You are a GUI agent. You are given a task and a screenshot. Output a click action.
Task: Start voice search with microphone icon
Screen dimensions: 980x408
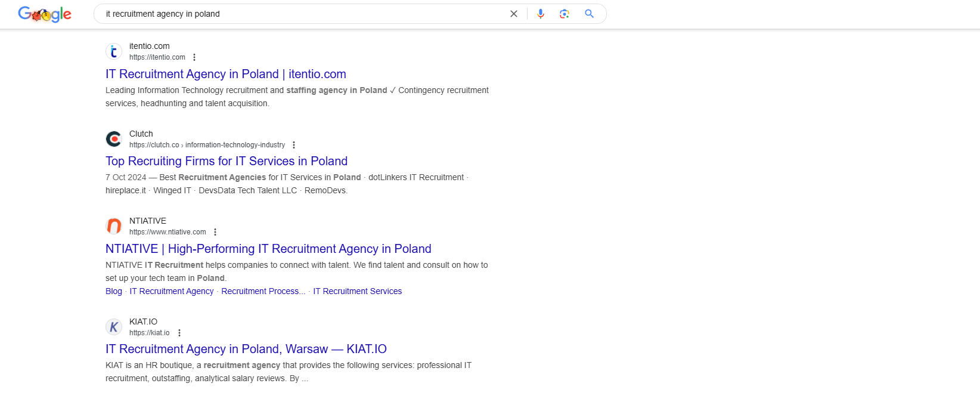coord(540,14)
